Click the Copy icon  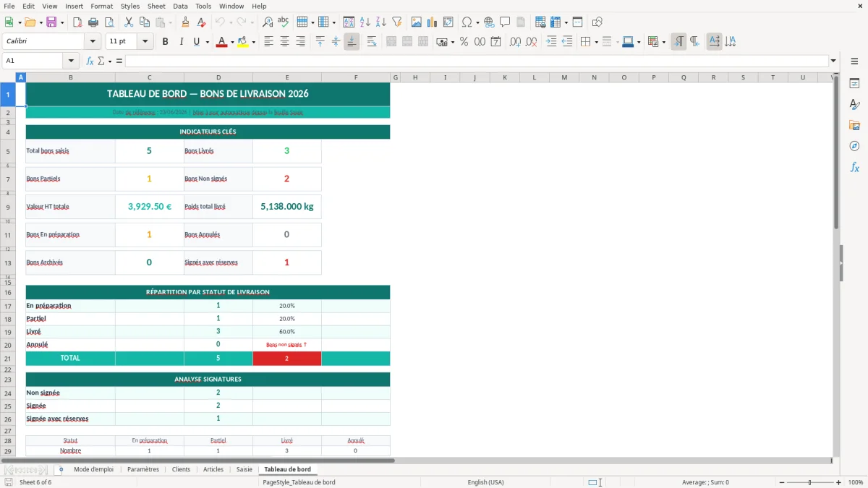click(144, 22)
